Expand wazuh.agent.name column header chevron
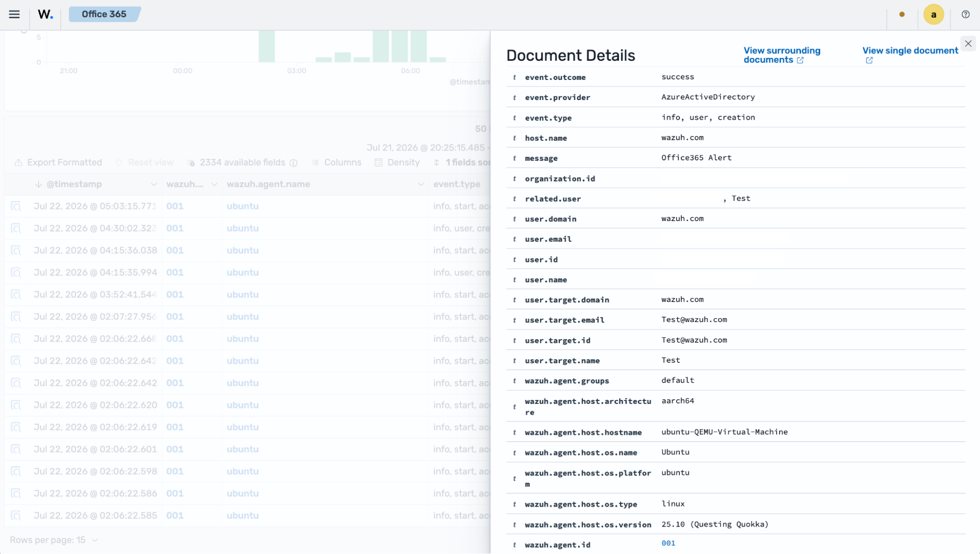The width and height of the screenshot is (980, 554). tap(421, 184)
